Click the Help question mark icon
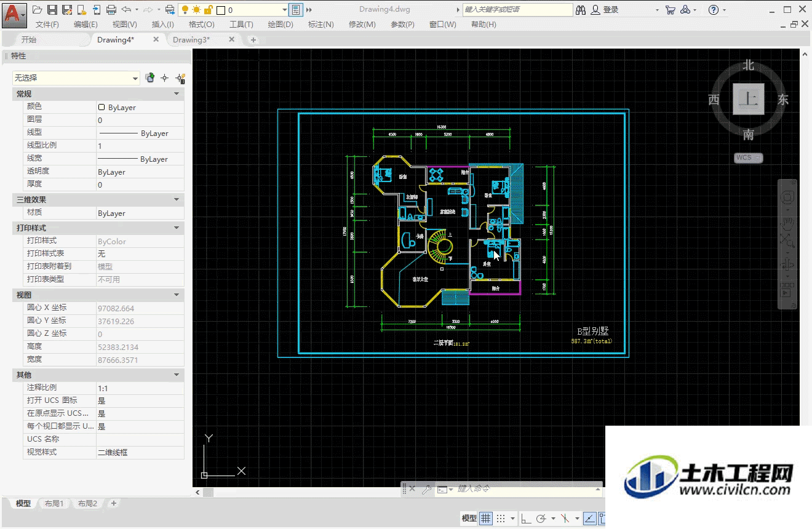 (713, 10)
